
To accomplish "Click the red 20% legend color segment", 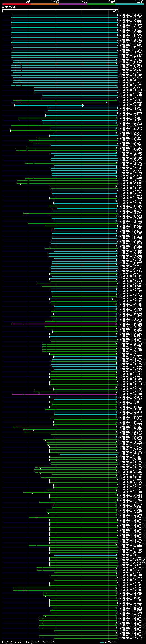I will click(16, 4).
